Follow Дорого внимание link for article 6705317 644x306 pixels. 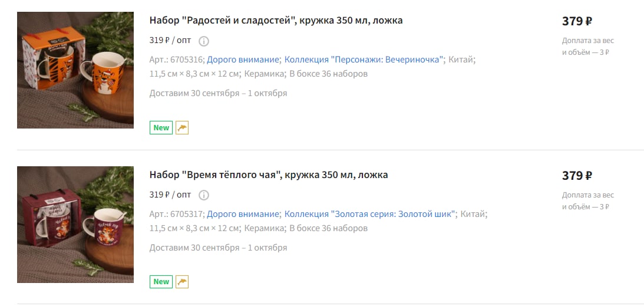[x=243, y=214]
